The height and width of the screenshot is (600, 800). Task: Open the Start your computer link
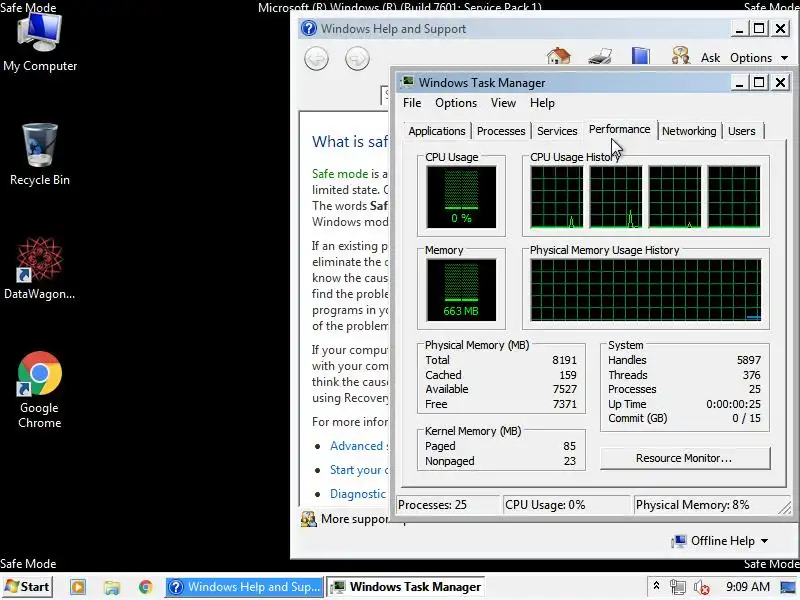click(x=359, y=470)
